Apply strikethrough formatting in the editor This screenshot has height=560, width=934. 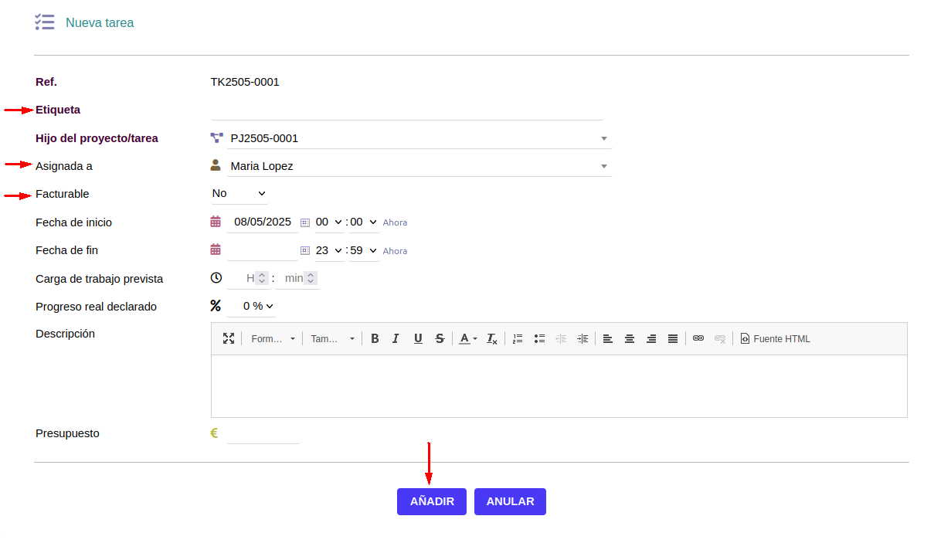(x=439, y=338)
